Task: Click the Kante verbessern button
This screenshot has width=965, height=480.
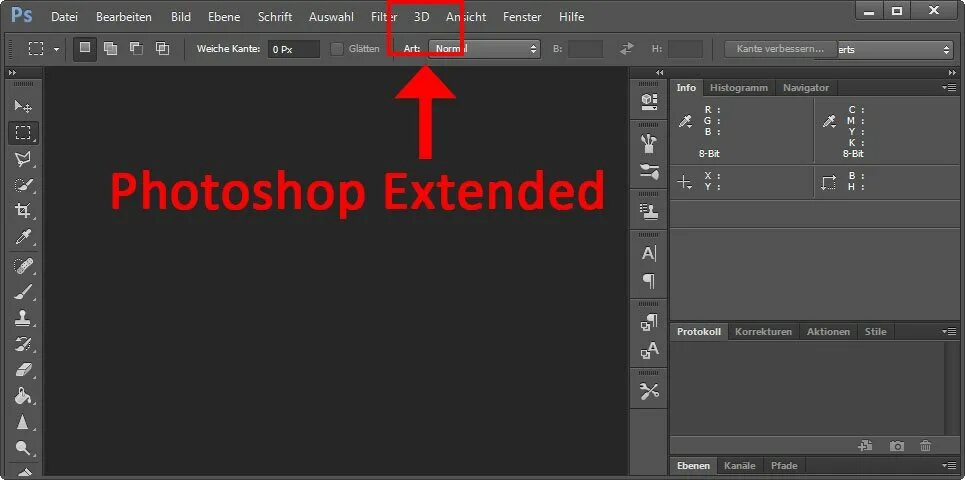Action: click(x=780, y=49)
